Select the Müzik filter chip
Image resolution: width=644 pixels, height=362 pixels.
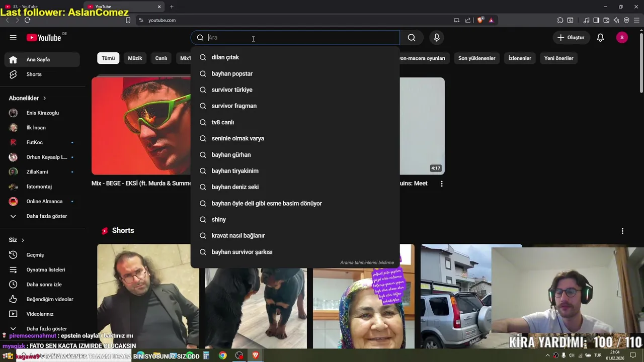(135, 58)
